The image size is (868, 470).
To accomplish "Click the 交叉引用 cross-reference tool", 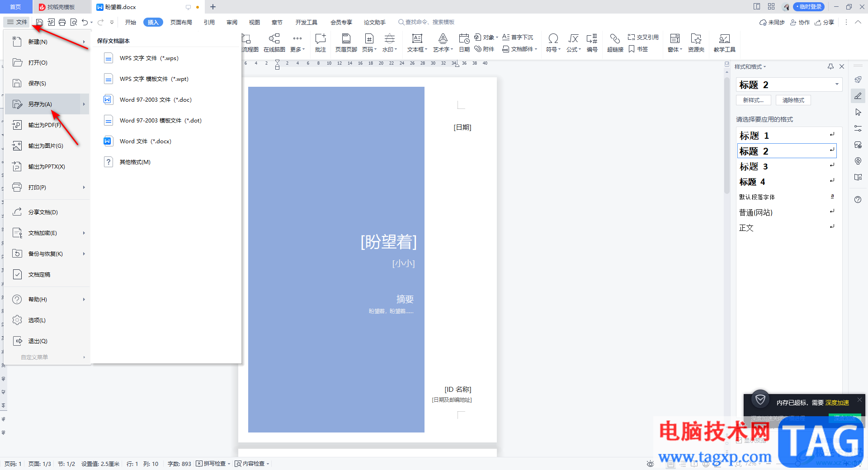I will [x=643, y=37].
